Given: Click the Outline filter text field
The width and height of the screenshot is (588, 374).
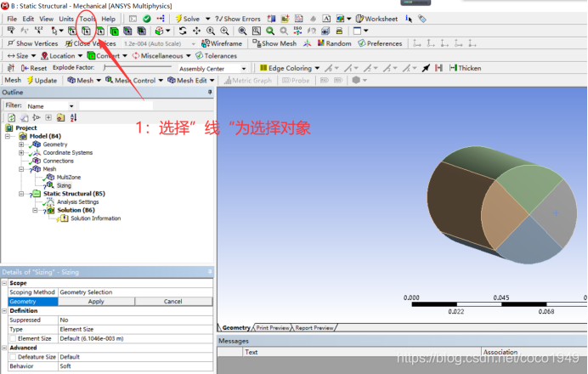Looking at the screenshot, I should [x=116, y=105].
